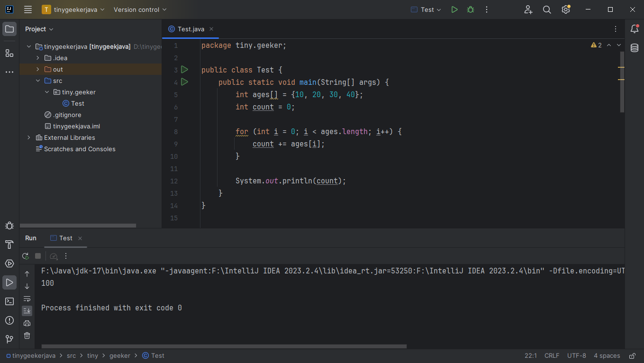Go to next highlighted problem arrow
Viewport: 644px width, 363px height.
tap(618, 45)
